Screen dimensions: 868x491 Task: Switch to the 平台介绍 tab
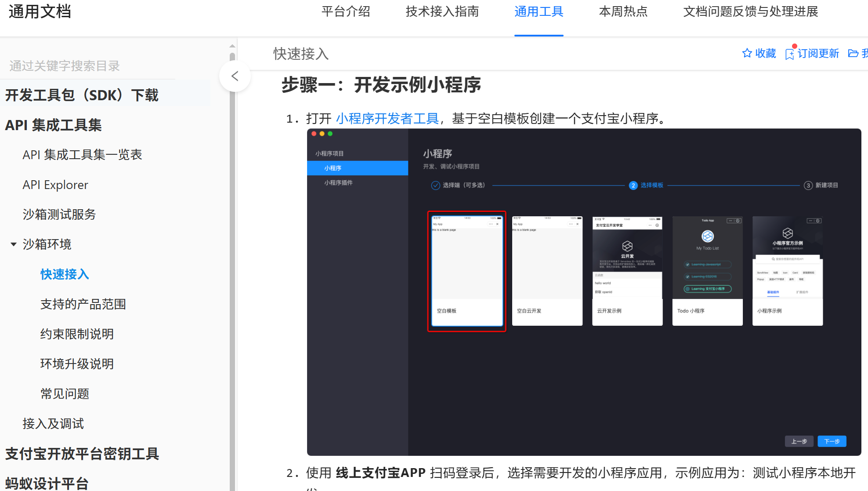(346, 11)
